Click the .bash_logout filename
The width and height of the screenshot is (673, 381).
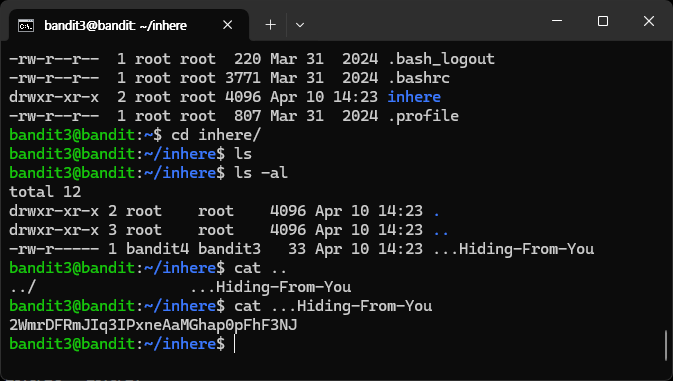tap(441, 59)
